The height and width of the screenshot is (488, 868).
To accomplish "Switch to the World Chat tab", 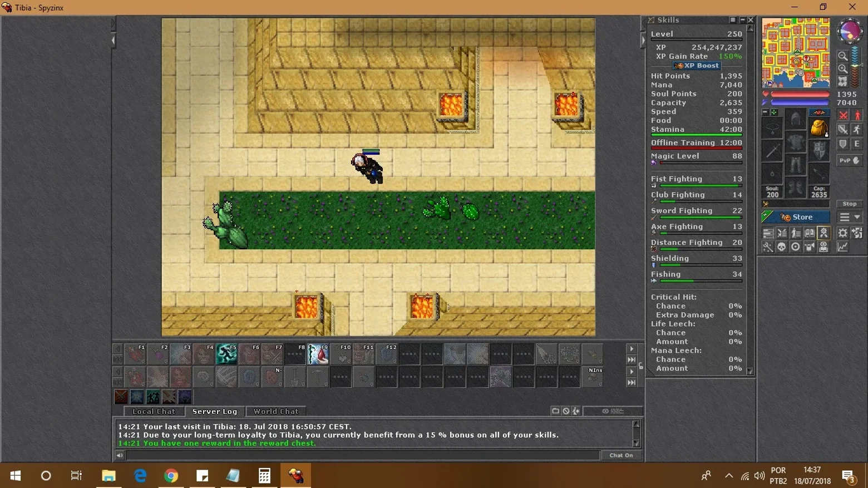I will [276, 411].
